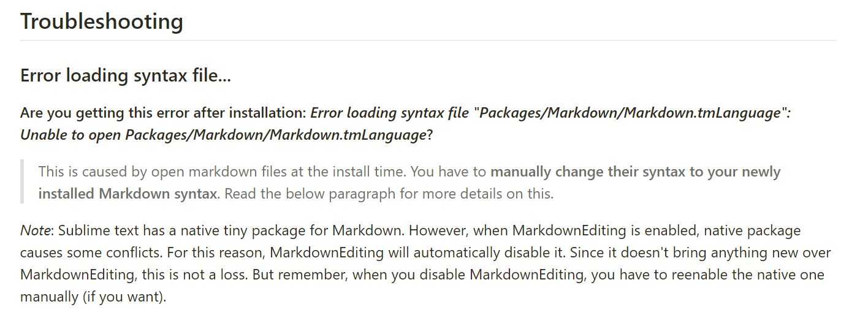The image size is (868, 315).
Task: Click the quoted path "Packages/Markdown/Markdown.tmLanguage"
Action: click(628, 113)
